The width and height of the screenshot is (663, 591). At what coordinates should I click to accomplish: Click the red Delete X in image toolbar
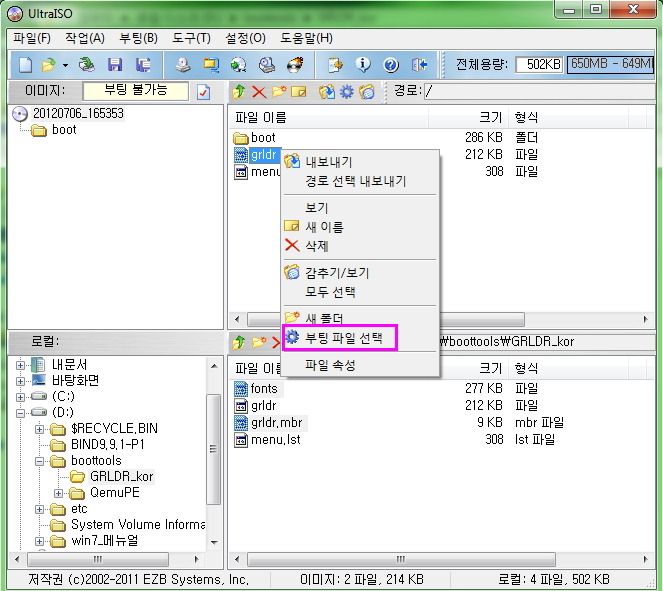click(259, 91)
